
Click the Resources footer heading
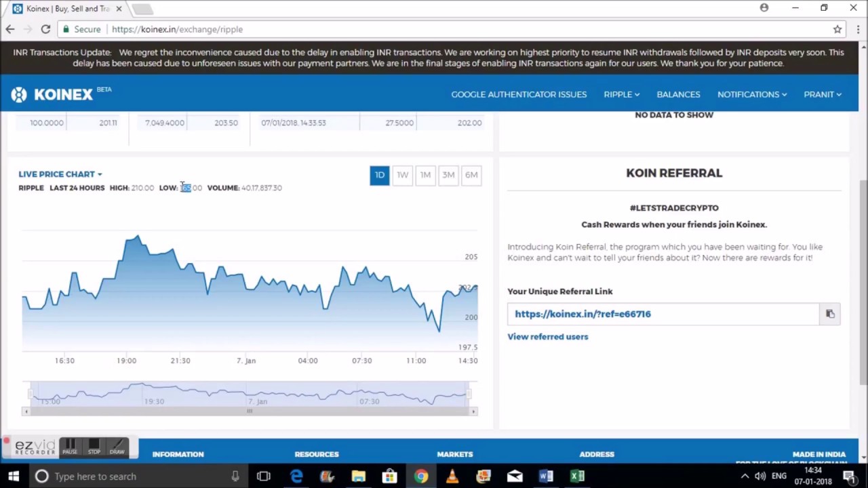point(317,454)
